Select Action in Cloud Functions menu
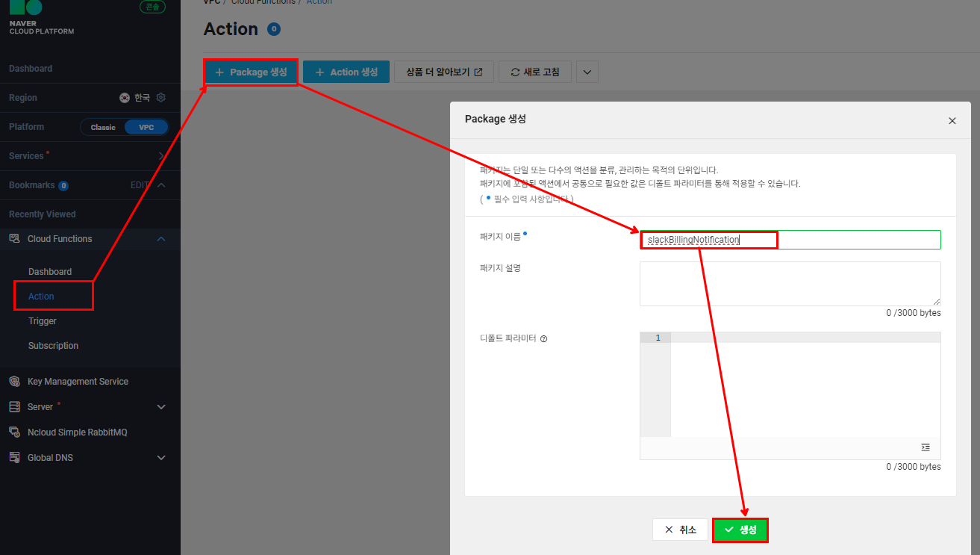 point(41,297)
